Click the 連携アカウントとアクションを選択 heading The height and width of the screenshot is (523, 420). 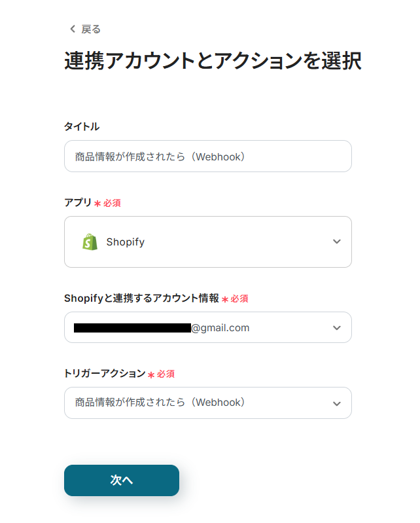213,62
